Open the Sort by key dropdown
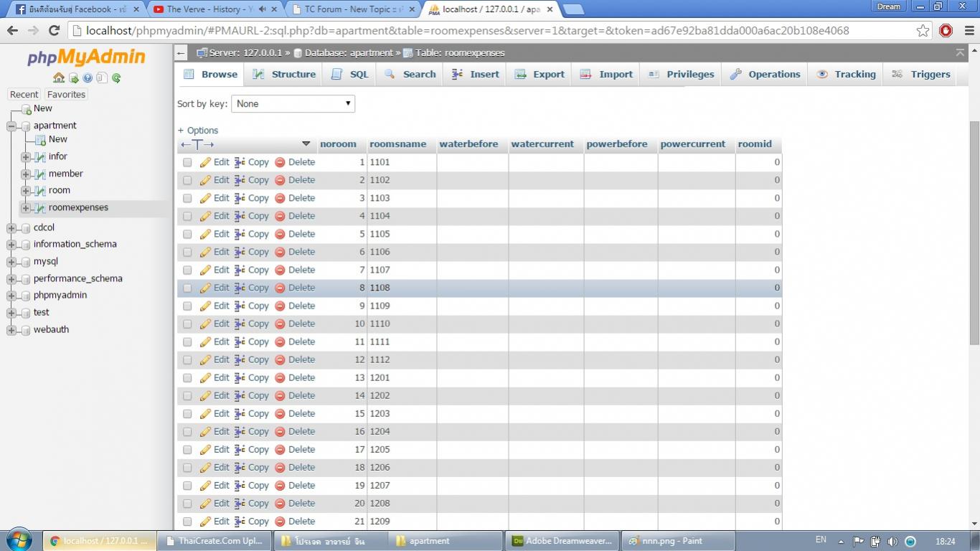 [293, 103]
